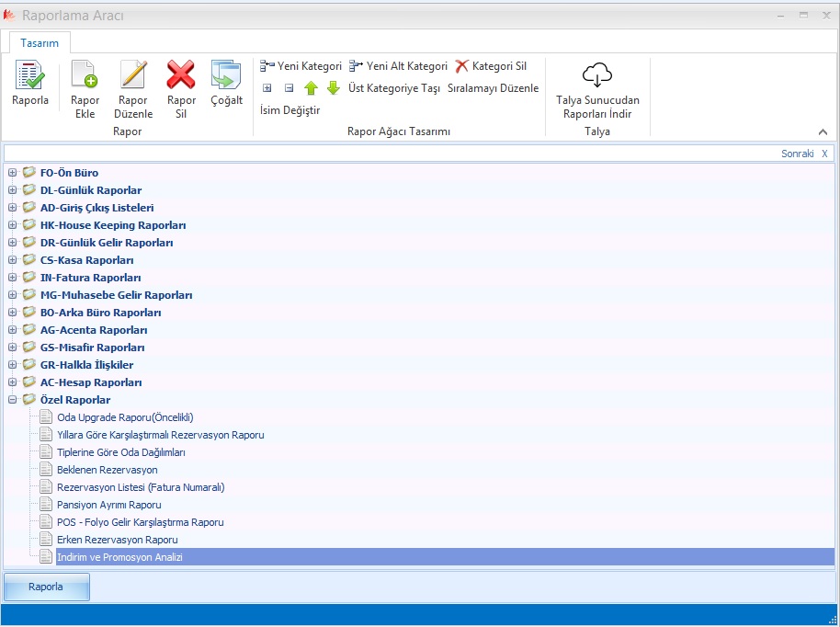840x627 pixels.
Task: Click the collapse all minus icon in ribbon
Action: (289, 88)
